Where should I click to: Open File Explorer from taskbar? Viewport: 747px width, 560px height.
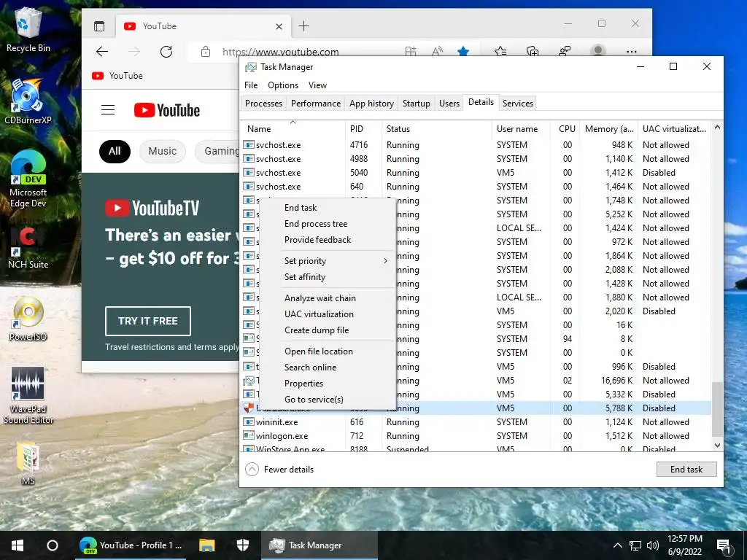click(x=206, y=545)
